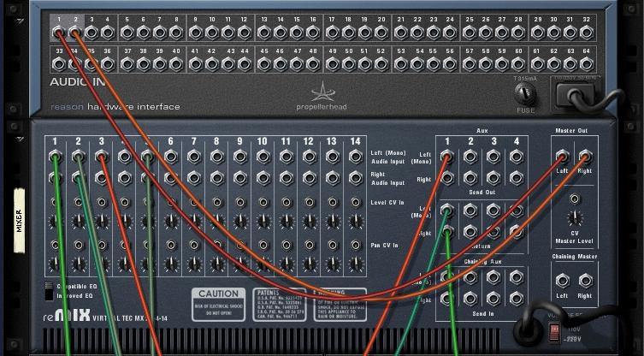Click the 'AUDIO IN' label
Screen dimensions: 644x356
(x=78, y=82)
